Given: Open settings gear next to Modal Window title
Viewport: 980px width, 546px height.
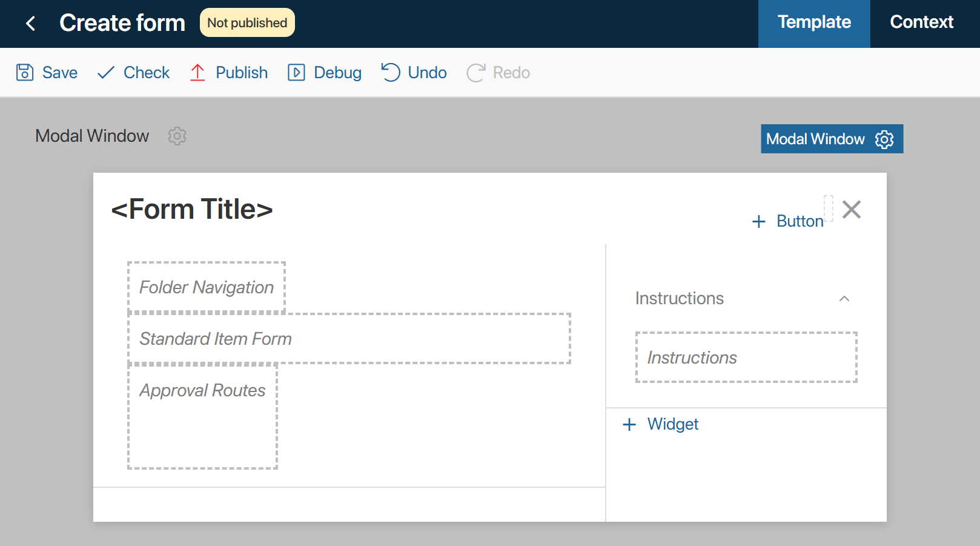Looking at the screenshot, I should point(177,136).
